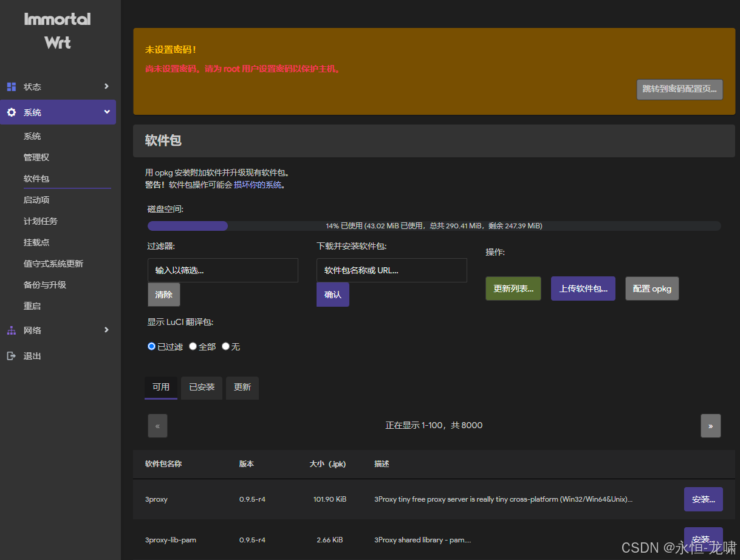
Task: Click 跳转到密码配置页 button
Action: click(680, 89)
